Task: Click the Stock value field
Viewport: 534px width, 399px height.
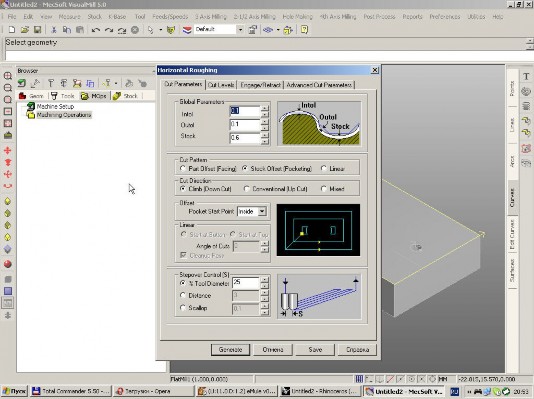Action: (x=245, y=138)
